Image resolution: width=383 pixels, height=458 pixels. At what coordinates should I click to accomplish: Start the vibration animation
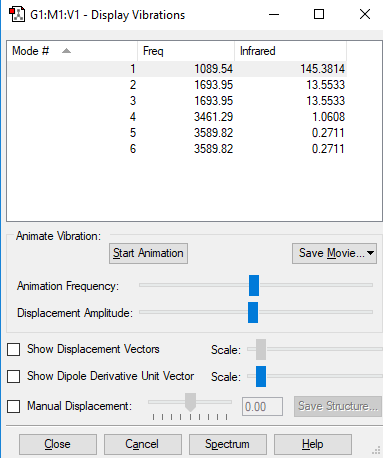click(148, 253)
